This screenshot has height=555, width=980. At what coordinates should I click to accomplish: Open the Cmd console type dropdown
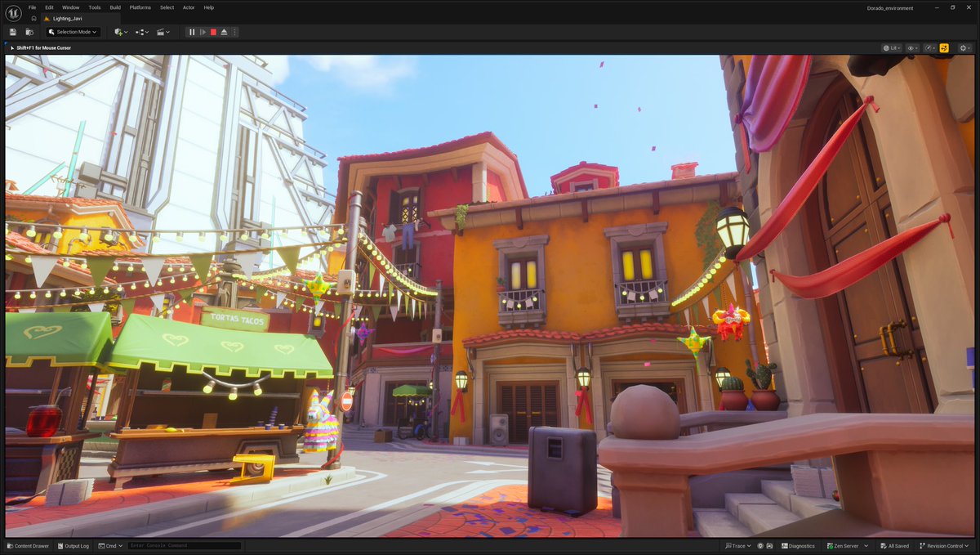point(109,546)
